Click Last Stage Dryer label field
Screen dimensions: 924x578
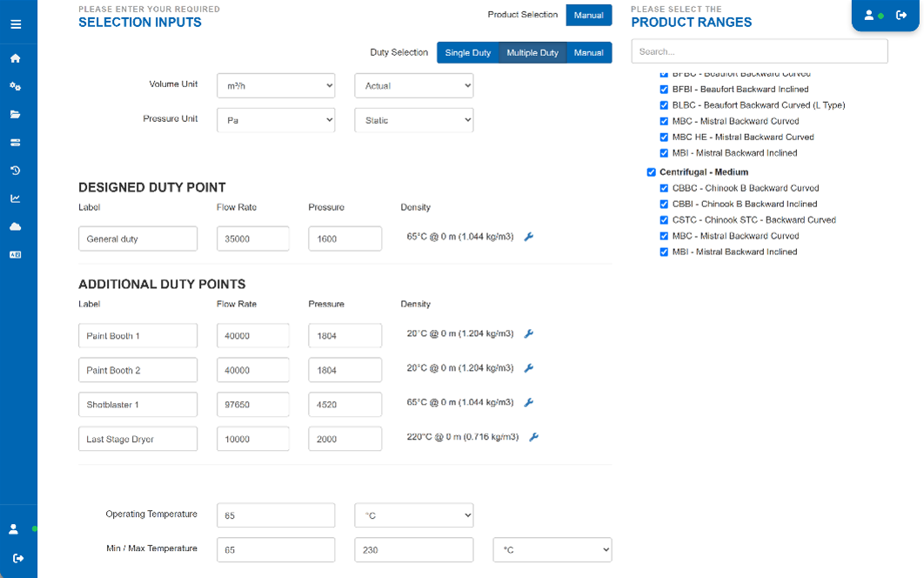point(137,439)
